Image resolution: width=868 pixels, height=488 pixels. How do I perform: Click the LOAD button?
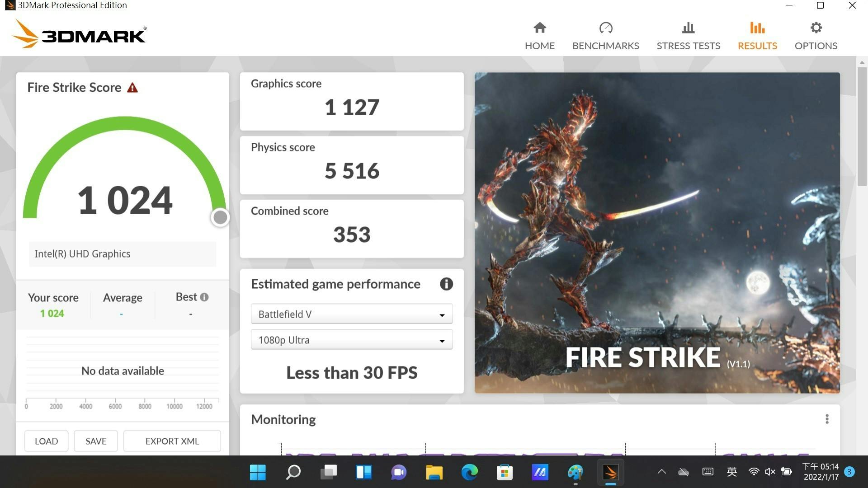click(46, 441)
